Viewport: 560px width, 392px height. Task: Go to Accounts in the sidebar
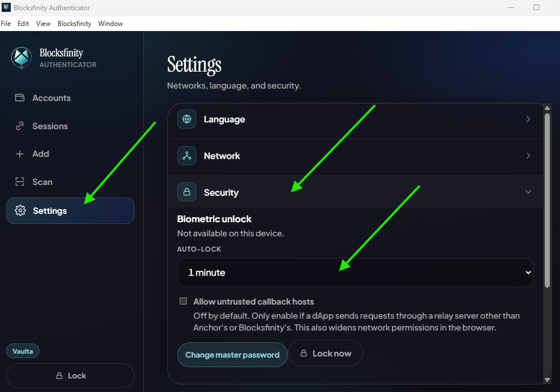point(70,98)
